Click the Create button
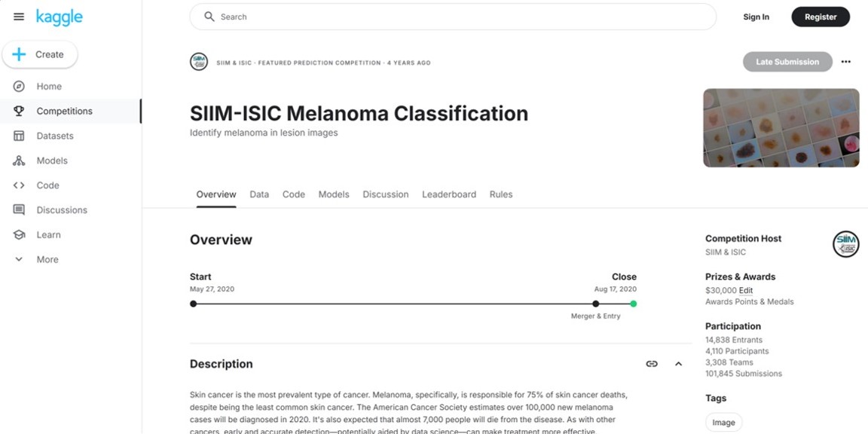Viewport: 868px width, 434px height. tap(40, 54)
